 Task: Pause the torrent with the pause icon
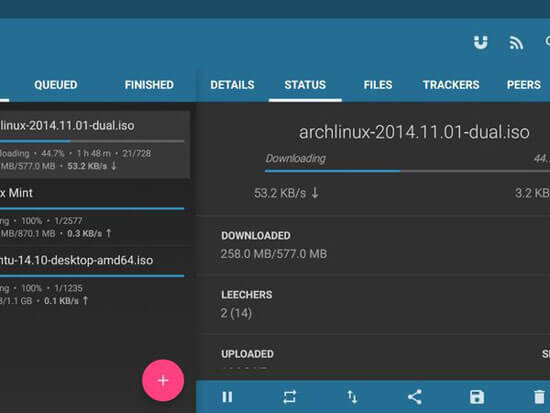point(227,397)
